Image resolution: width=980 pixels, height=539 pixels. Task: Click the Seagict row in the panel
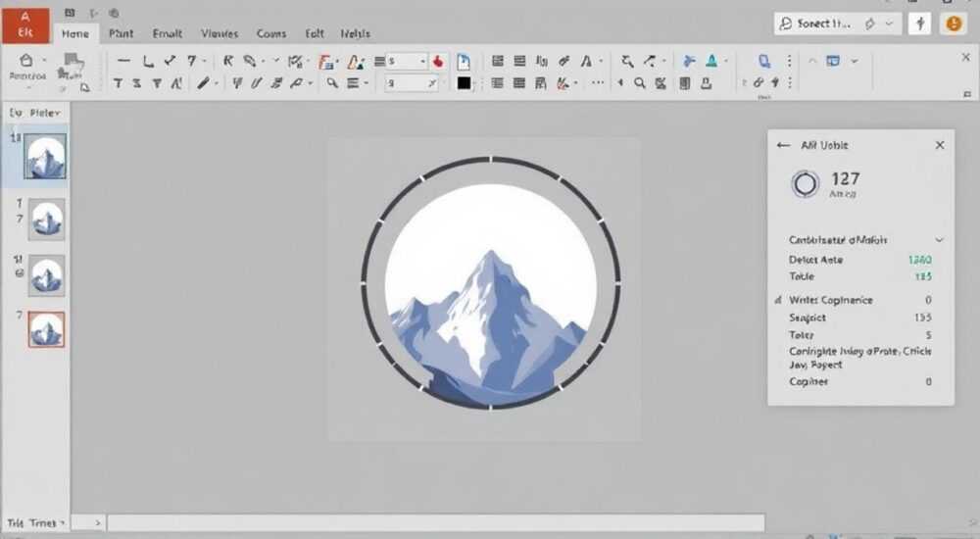tap(860, 318)
